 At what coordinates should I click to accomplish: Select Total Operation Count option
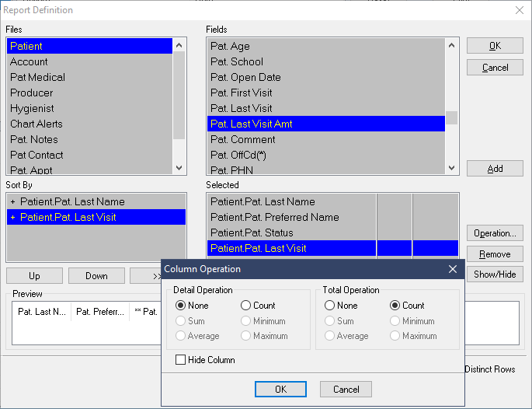395,306
